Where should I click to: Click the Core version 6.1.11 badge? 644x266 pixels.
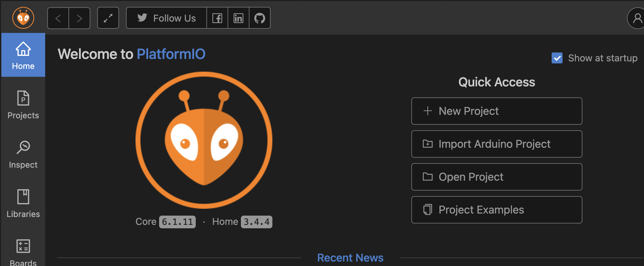tap(177, 222)
